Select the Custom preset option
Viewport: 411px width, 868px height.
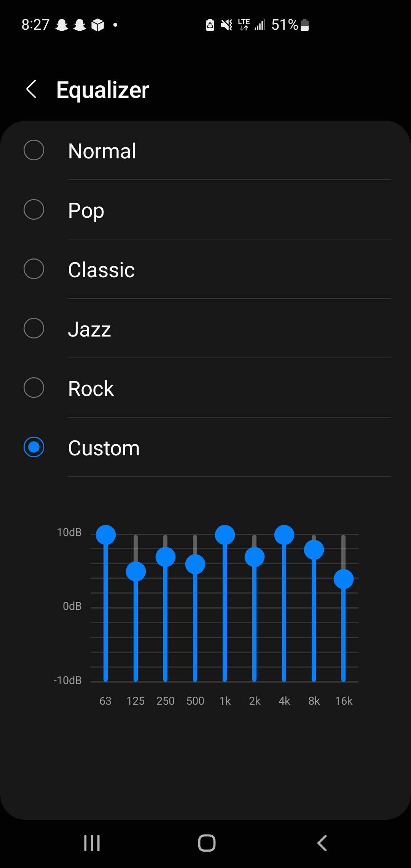click(x=34, y=447)
